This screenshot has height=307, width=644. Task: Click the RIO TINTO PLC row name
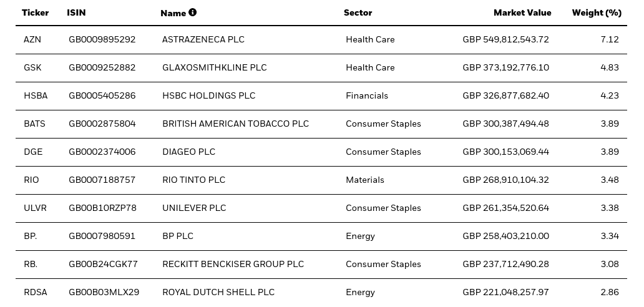coord(193,180)
